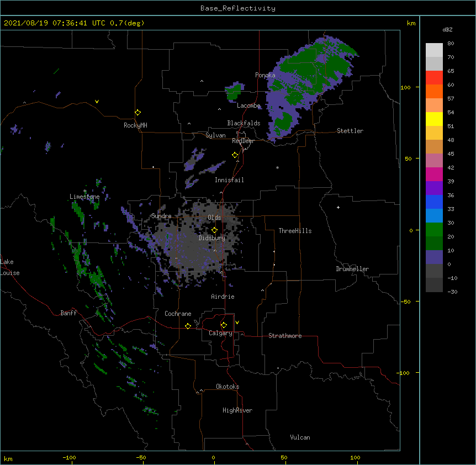Click the yellow V marker northwest of RockyMH

click(97, 102)
